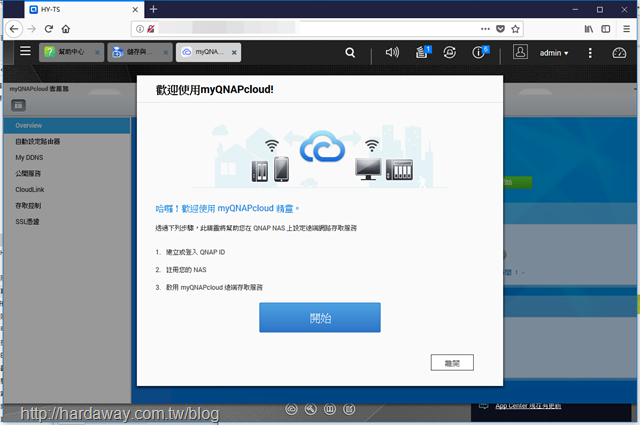Open Firefox application menu
Viewport: 640px width, 425px height.
pyautogui.click(x=627, y=29)
